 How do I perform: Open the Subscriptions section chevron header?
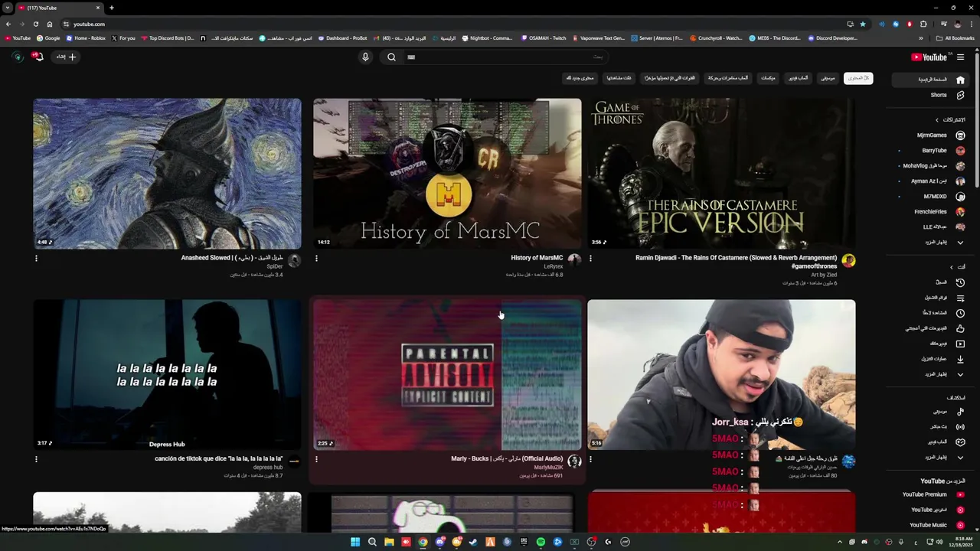(949, 120)
